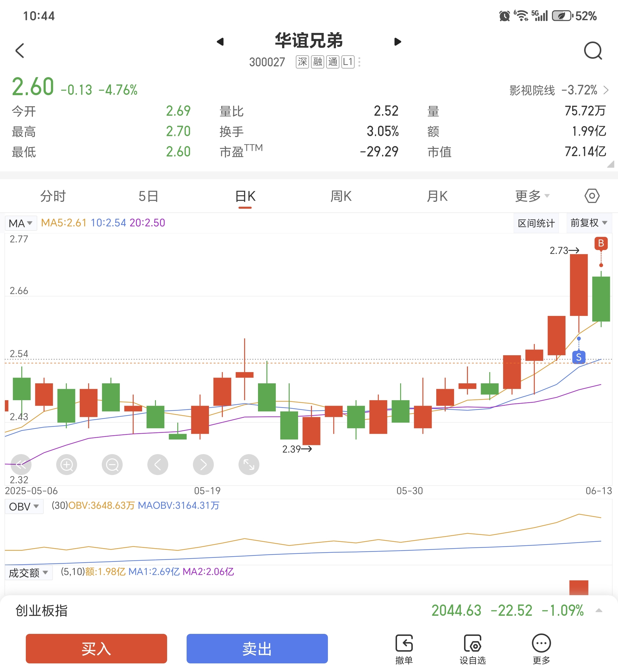
Task: Switch to next stock triangle arrow
Action: 397,42
